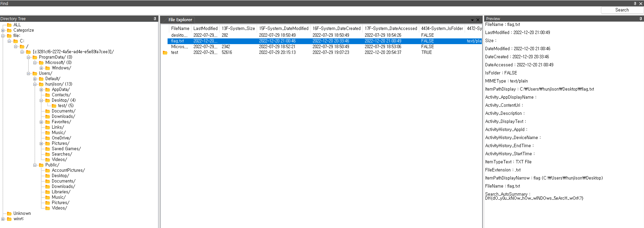This screenshot has height=228, width=644.
Task: Expand the Windows/ node under Microsoft
Action: [41, 68]
